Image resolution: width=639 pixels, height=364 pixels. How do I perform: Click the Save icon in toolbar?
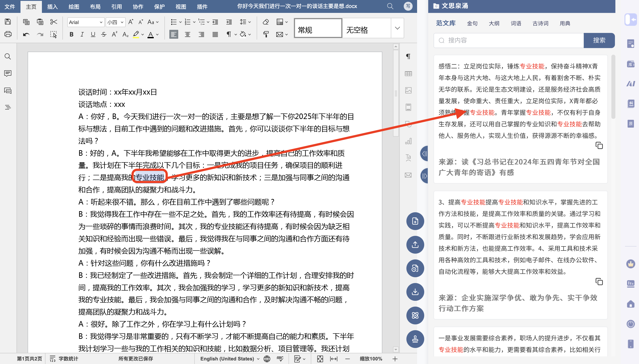(8, 22)
